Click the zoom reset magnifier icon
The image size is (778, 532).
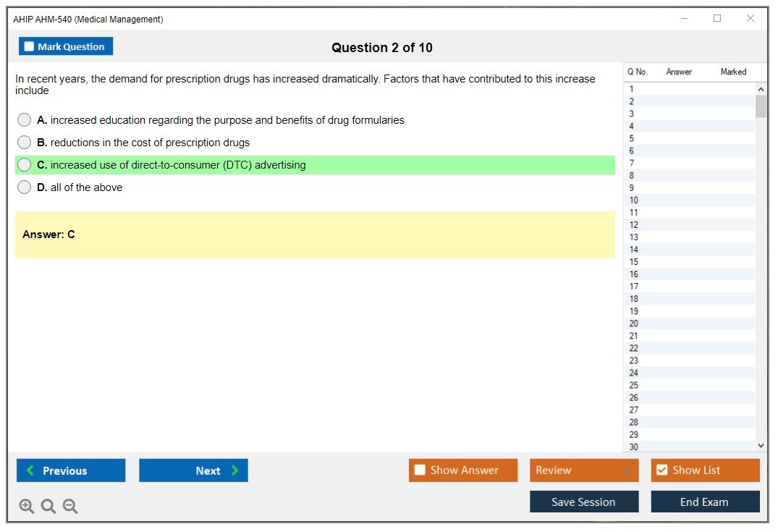tap(48, 507)
